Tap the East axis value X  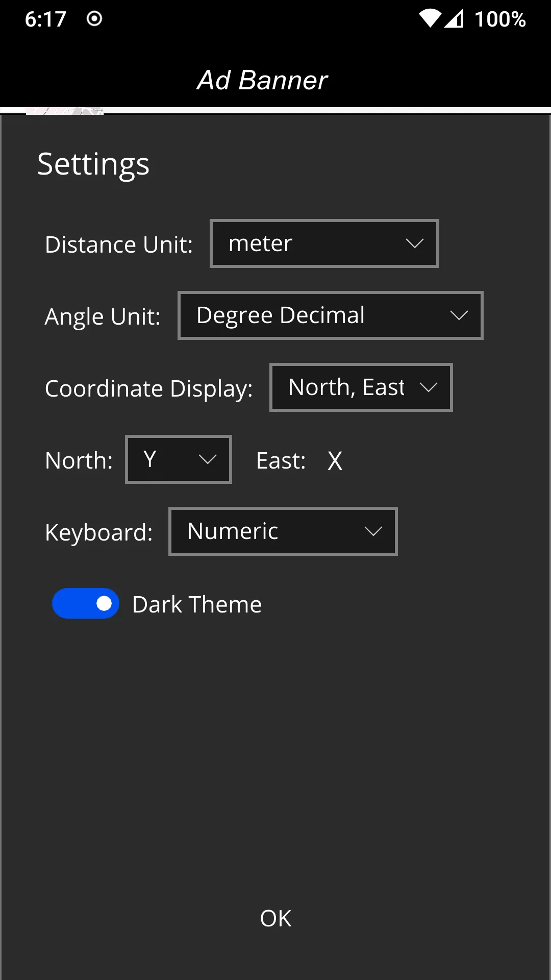coord(335,461)
